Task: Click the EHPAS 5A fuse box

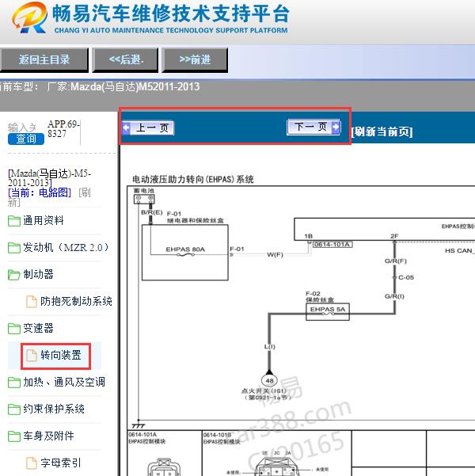Action: click(x=328, y=311)
